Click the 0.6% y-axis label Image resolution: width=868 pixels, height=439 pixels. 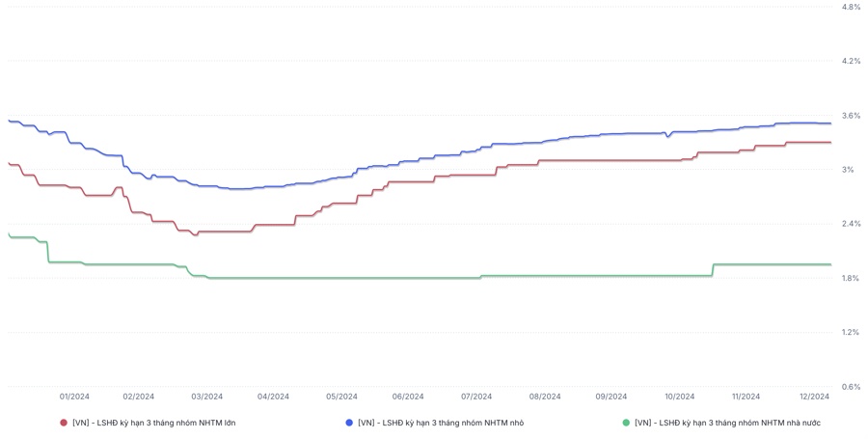[851, 387]
